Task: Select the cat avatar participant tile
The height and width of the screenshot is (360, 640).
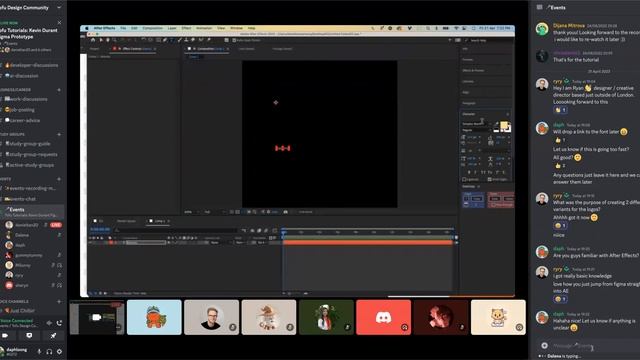Action: pyautogui.click(x=498, y=318)
